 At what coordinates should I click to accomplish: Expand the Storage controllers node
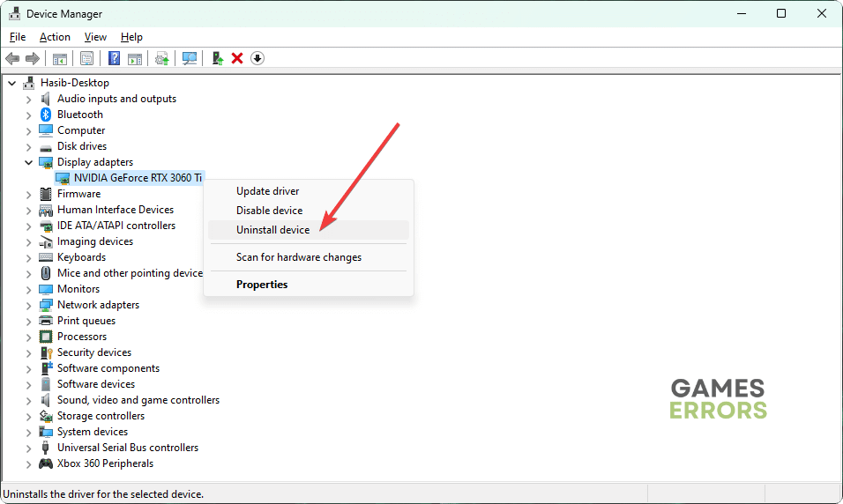(28, 417)
